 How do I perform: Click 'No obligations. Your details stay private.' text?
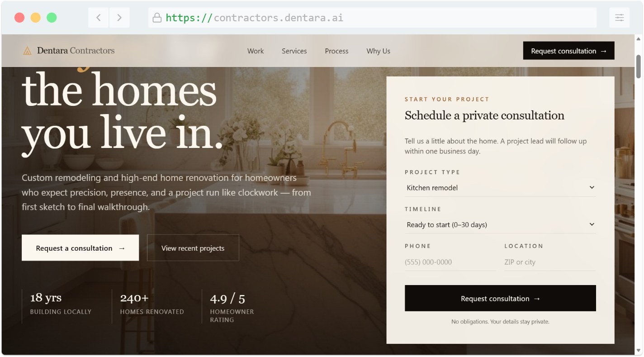pyautogui.click(x=500, y=322)
